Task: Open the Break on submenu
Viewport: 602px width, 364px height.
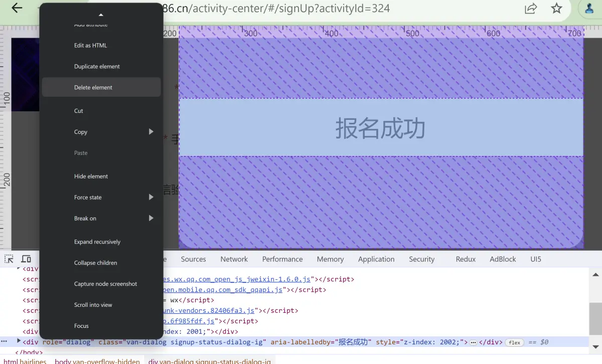Action: click(101, 219)
